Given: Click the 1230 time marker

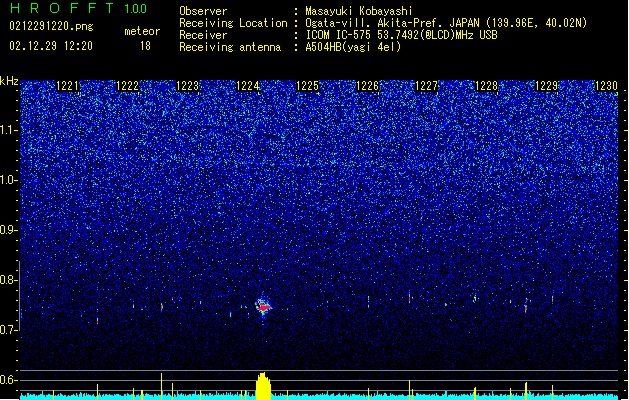Looking at the screenshot, I should 606,86.
